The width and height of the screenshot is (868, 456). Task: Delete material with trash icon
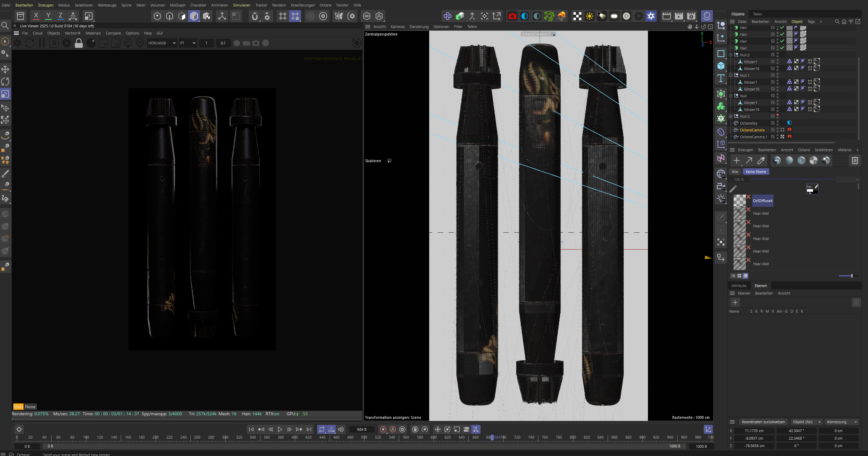pyautogui.click(x=855, y=160)
